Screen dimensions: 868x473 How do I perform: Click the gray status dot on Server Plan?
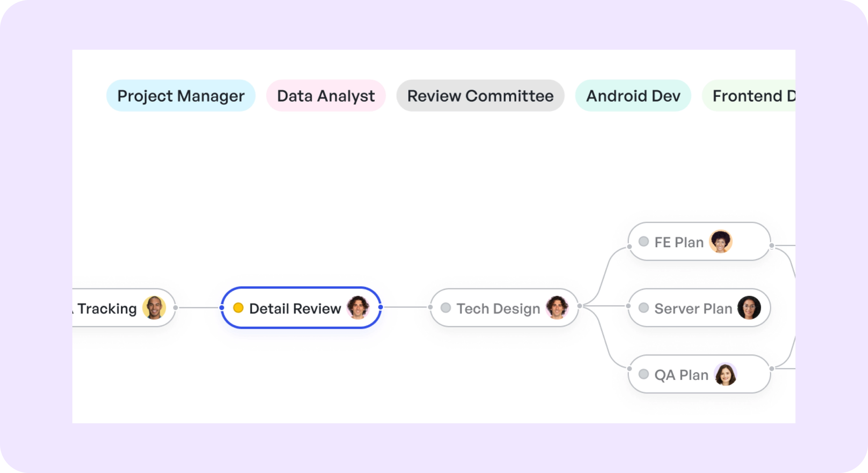pyautogui.click(x=643, y=308)
